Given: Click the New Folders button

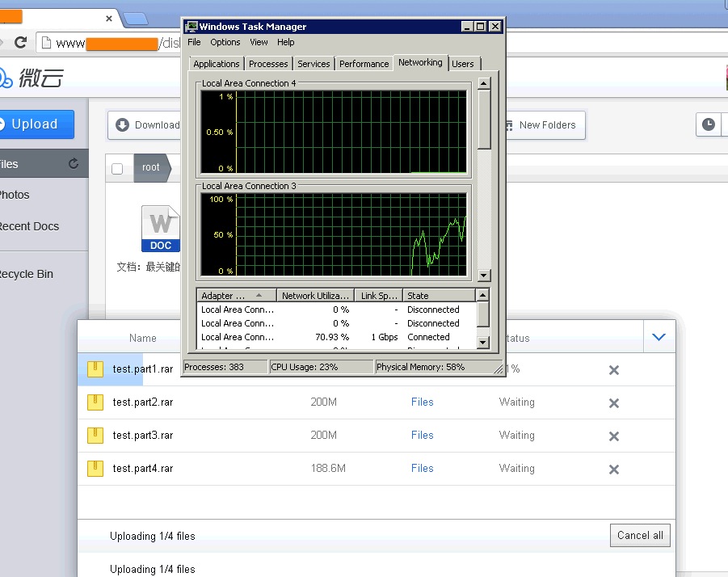Looking at the screenshot, I should coord(545,125).
